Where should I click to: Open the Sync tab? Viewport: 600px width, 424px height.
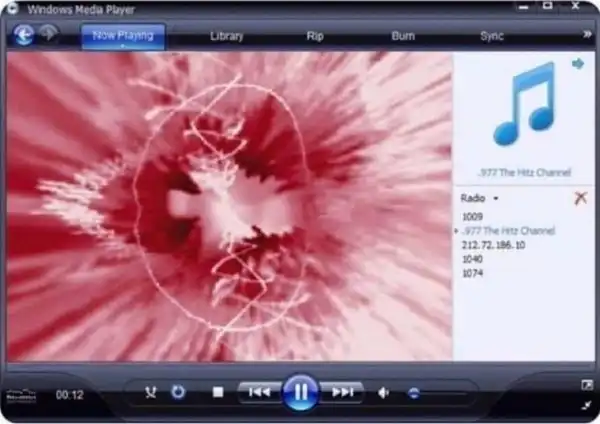click(491, 36)
